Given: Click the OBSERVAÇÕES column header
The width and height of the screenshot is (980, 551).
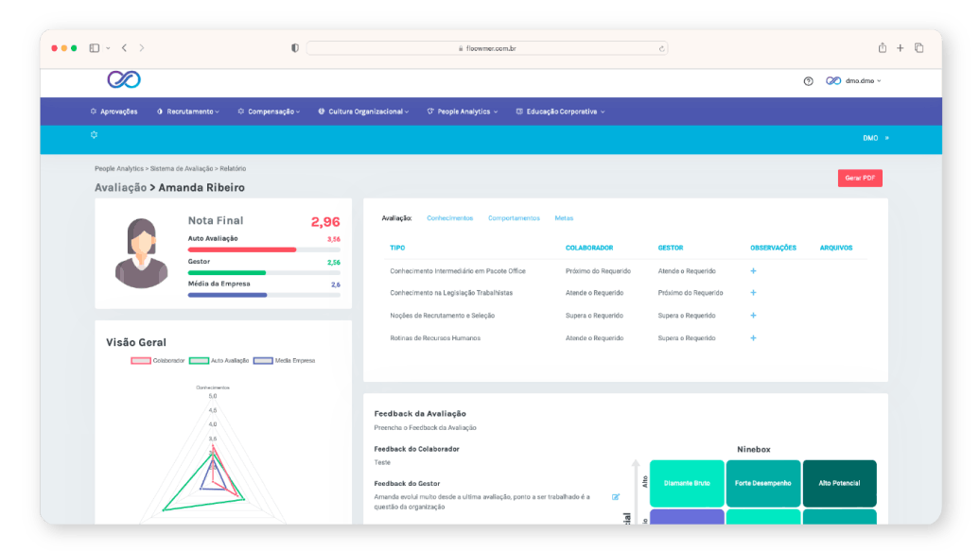Looking at the screenshot, I should pyautogui.click(x=773, y=248).
